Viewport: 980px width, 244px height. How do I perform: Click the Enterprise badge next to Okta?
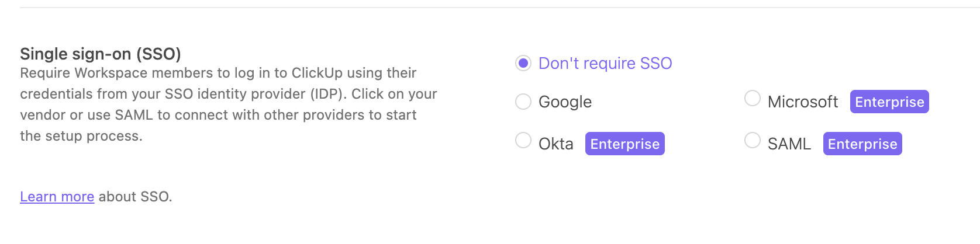click(x=624, y=144)
